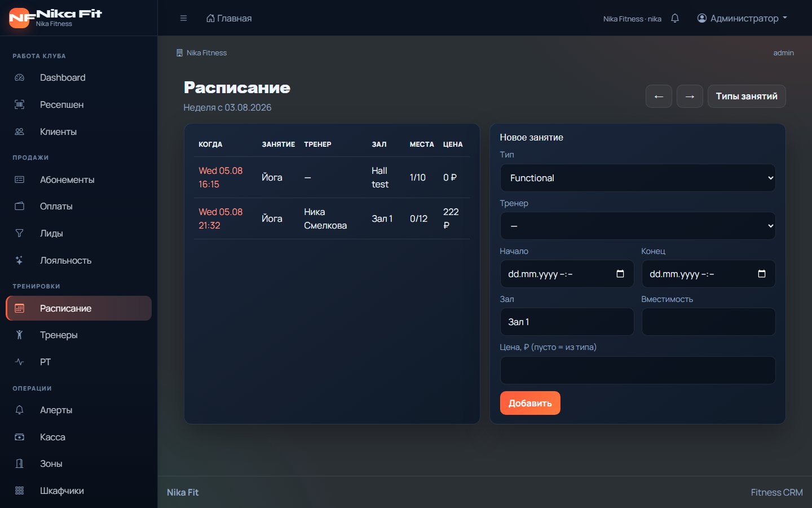Click Wed 05.08 16:15 schedule entry
The width and height of the screenshot is (812, 508).
(x=220, y=177)
